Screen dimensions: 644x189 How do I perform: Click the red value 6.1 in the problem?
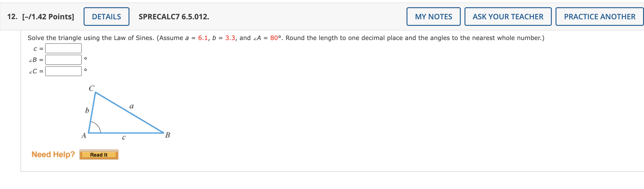(202, 38)
